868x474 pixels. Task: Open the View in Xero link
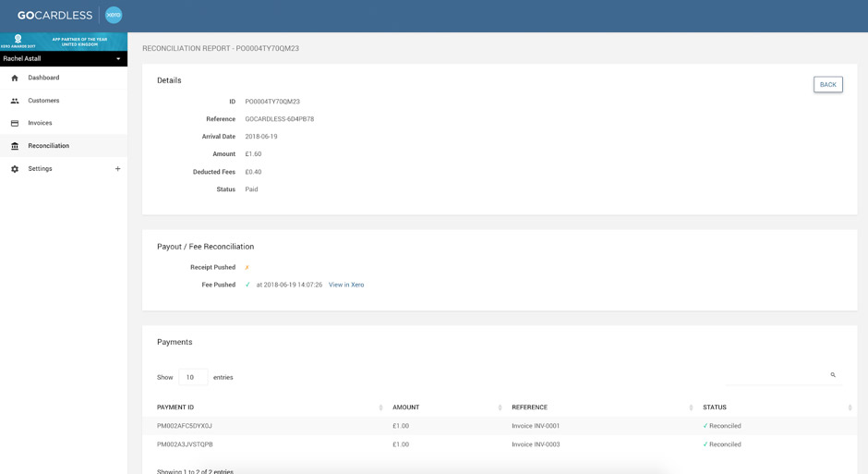click(346, 285)
